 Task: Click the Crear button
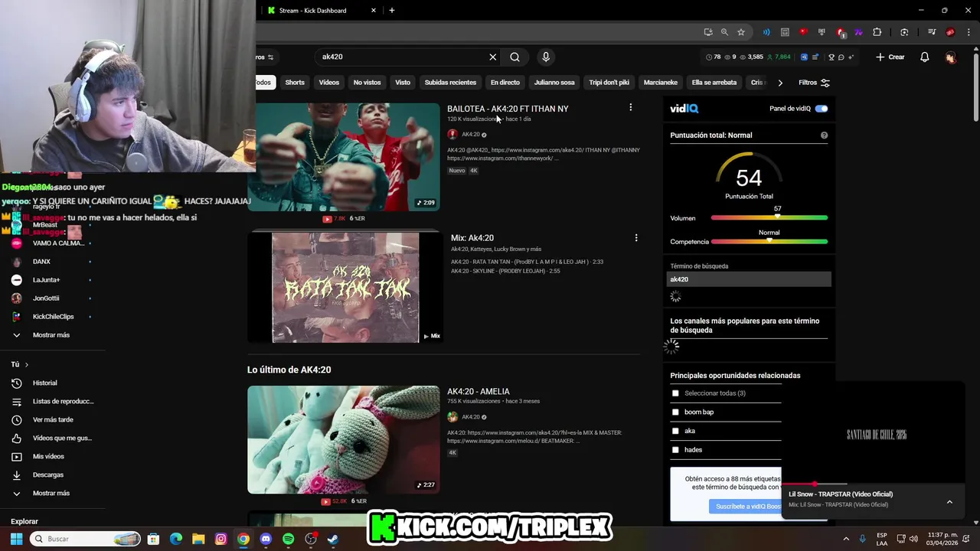pos(890,57)
